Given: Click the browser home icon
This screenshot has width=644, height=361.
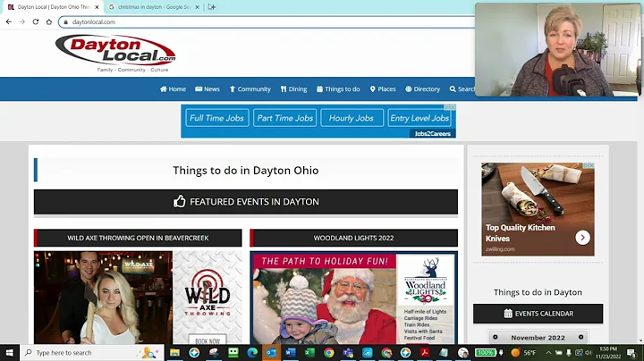Looking at the screenshot, I should tap(49, 21).
